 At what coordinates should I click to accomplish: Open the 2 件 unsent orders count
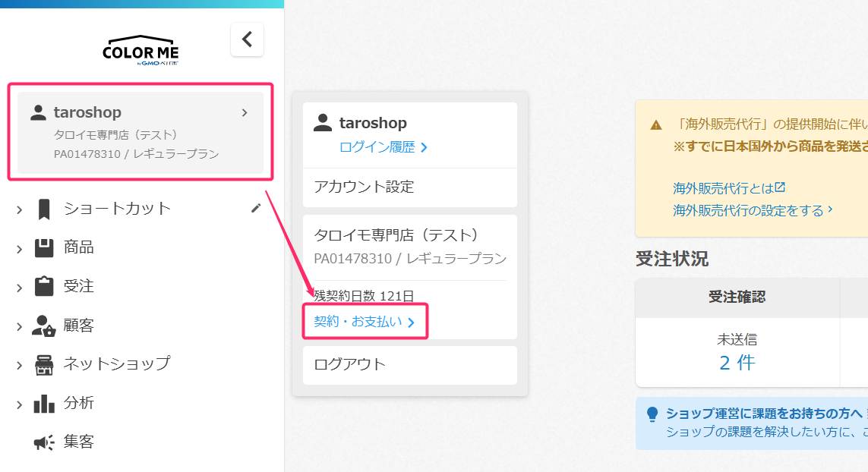click(737, 363)
